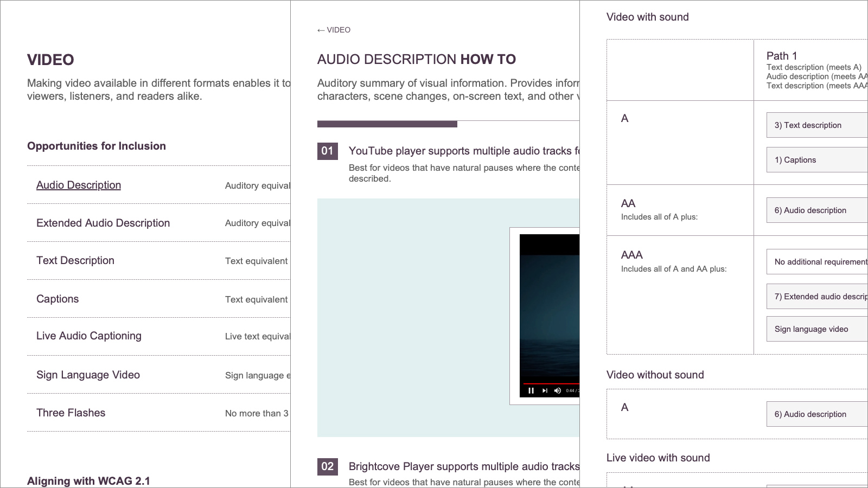Go back using the VIDEO arrow link
The height and width of the screenshot is (488, 868).
click(x=334, y=30)
